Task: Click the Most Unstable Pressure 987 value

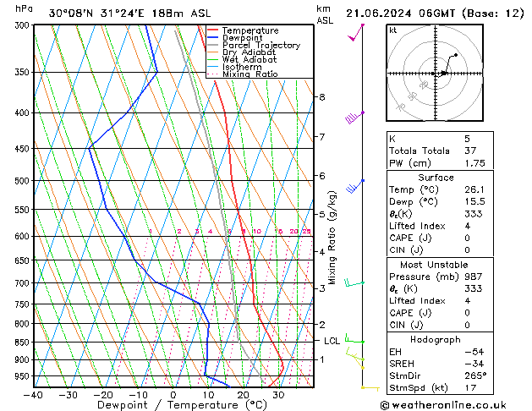Action: 474,277
